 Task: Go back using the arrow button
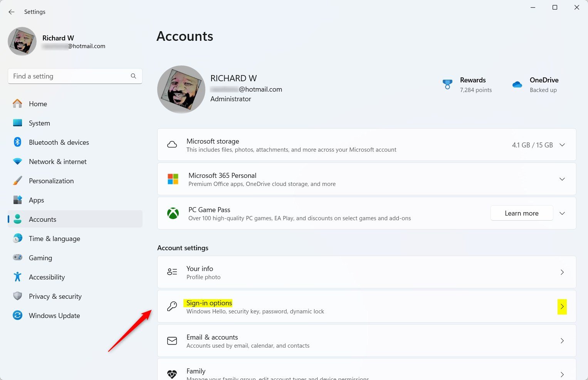11,12
